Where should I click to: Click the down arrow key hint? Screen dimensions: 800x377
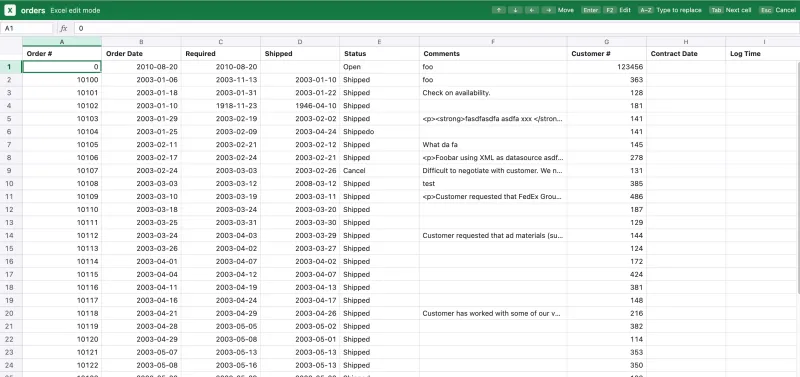click(x=515, y=10)
